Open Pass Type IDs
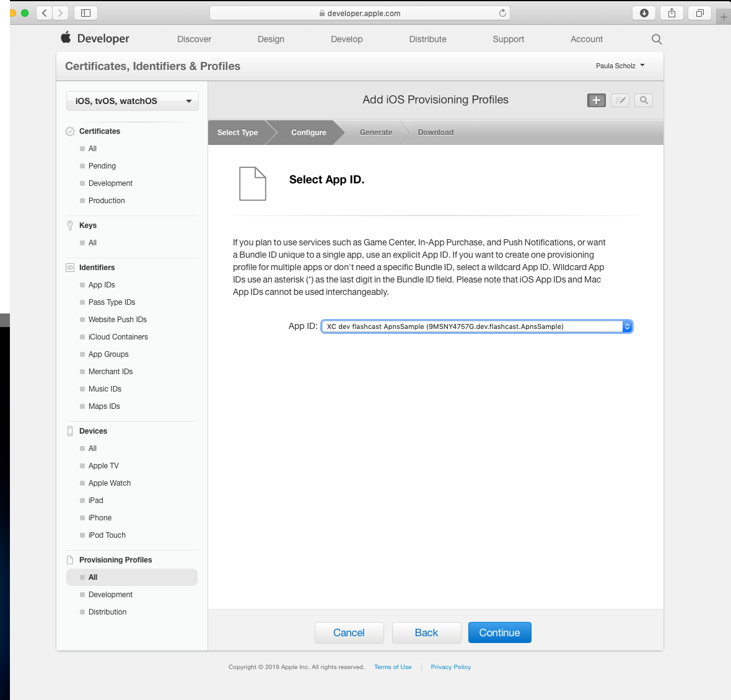 (112, 302)
